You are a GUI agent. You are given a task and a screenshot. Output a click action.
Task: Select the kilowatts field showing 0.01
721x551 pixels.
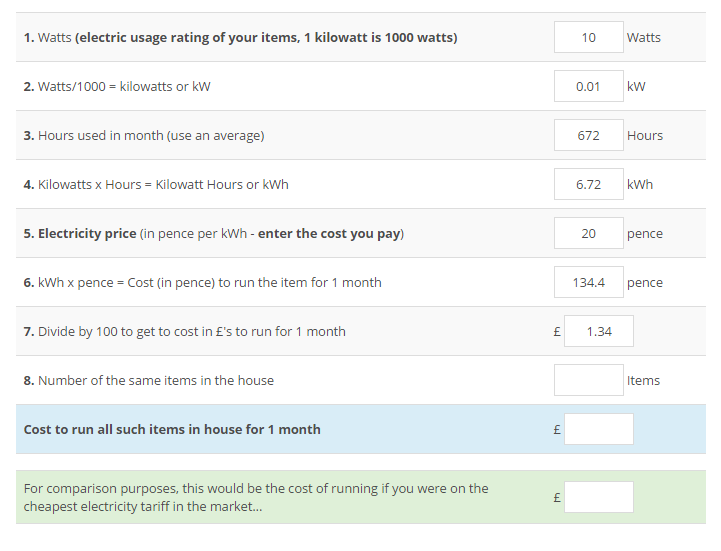589,86
